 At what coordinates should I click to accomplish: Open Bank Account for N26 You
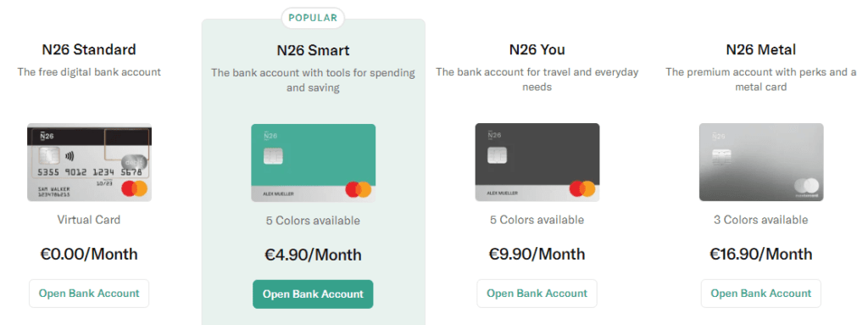tap(537, 294)
